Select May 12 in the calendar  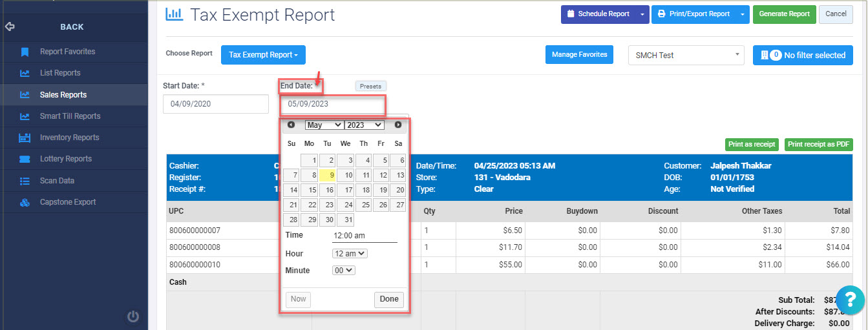(381, 175)
